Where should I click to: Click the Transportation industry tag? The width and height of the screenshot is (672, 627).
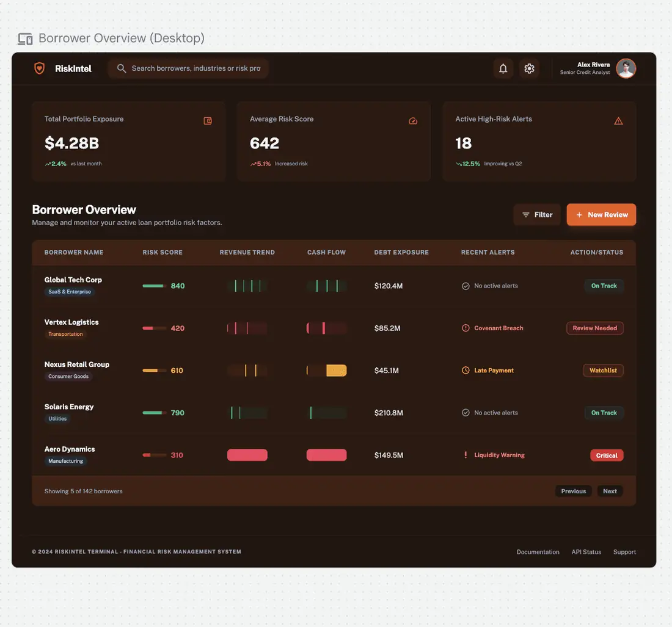(65, 334)
